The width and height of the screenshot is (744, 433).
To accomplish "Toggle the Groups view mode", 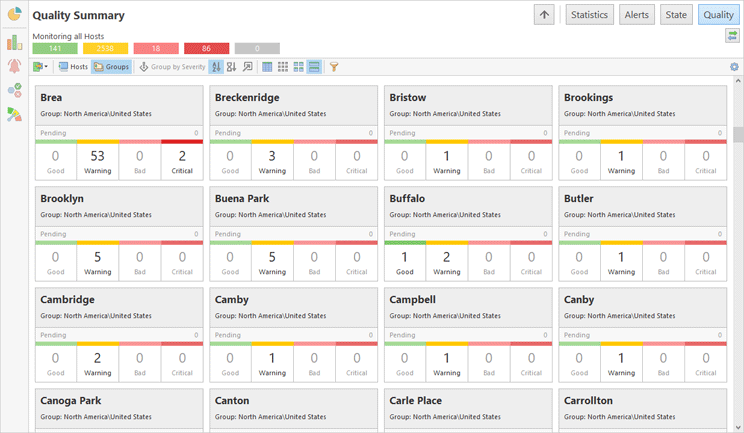I will pyautogui.click(x=112, y=67).
